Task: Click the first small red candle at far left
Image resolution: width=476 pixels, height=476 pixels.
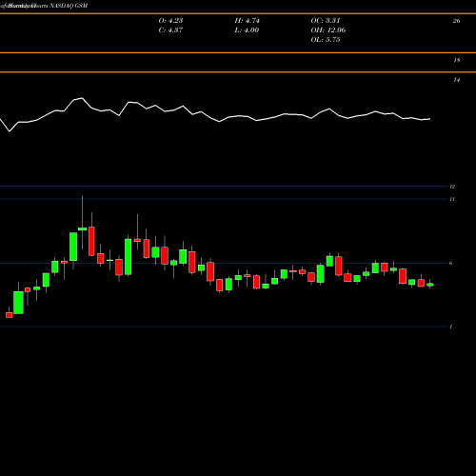Action: [x=10, y=315]
